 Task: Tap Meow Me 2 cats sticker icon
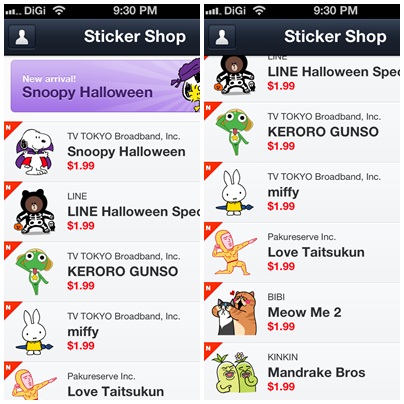(235, 313)
